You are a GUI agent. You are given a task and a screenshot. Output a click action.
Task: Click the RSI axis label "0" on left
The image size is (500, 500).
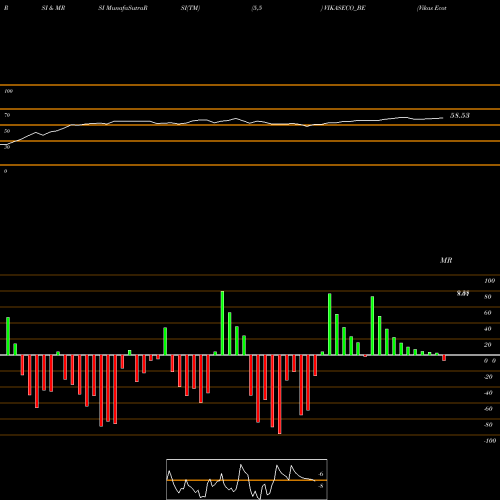coord(5,171)
